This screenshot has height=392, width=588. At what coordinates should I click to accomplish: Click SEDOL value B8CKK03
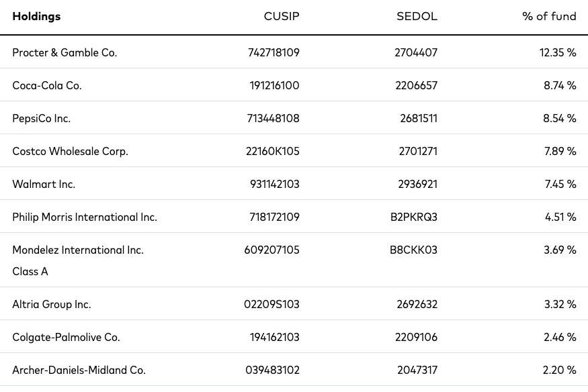(x=414, y=250)
